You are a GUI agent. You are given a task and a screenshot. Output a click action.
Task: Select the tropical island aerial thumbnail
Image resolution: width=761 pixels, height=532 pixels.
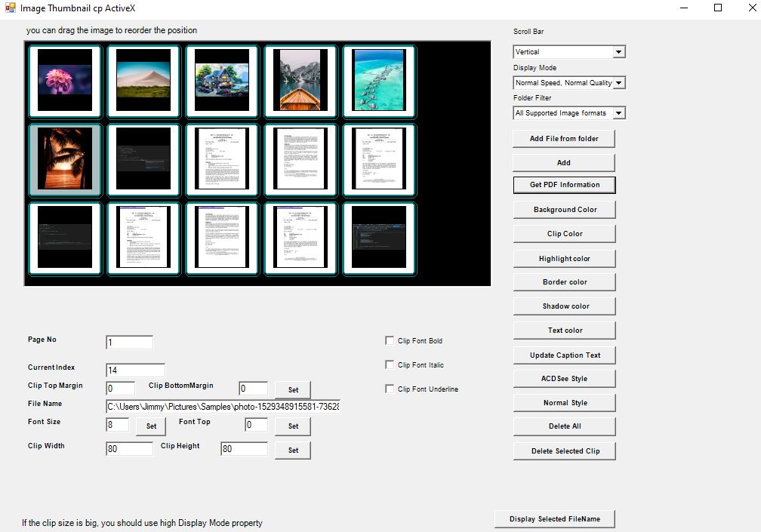point(379,81)
